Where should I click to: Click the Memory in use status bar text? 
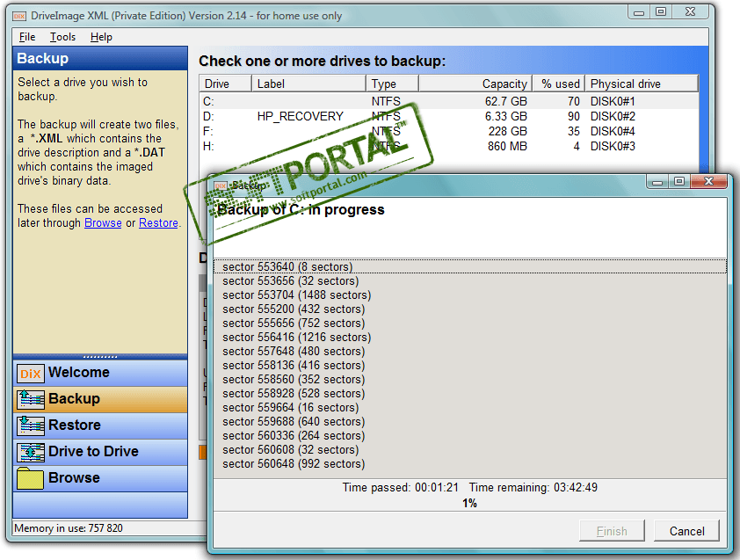69,527
